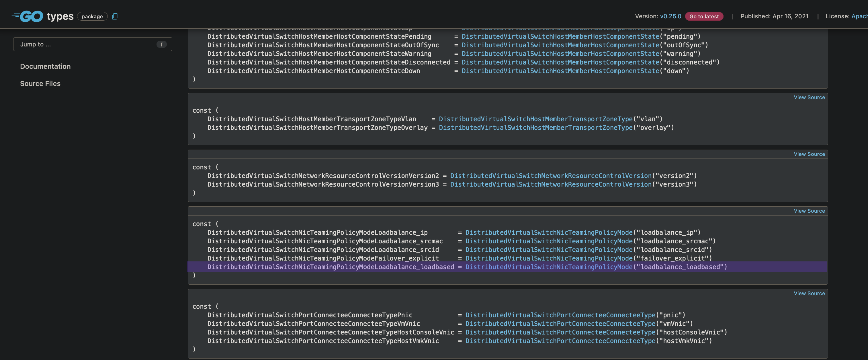Screen dimensions: 868x360
Task: Click the copy import path icon
Action: [x=115, y=16]
